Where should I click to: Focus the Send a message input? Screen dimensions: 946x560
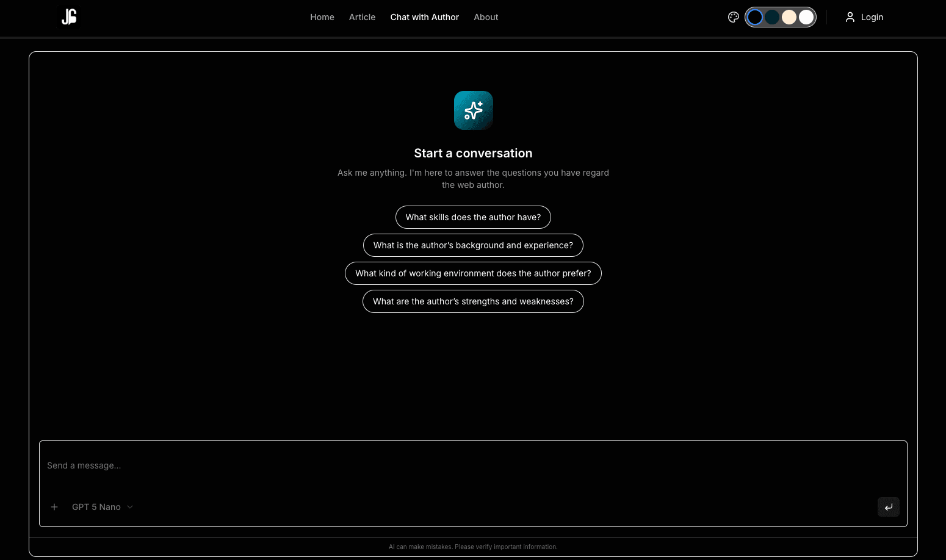pyautogui.click(x=473, y=466)
